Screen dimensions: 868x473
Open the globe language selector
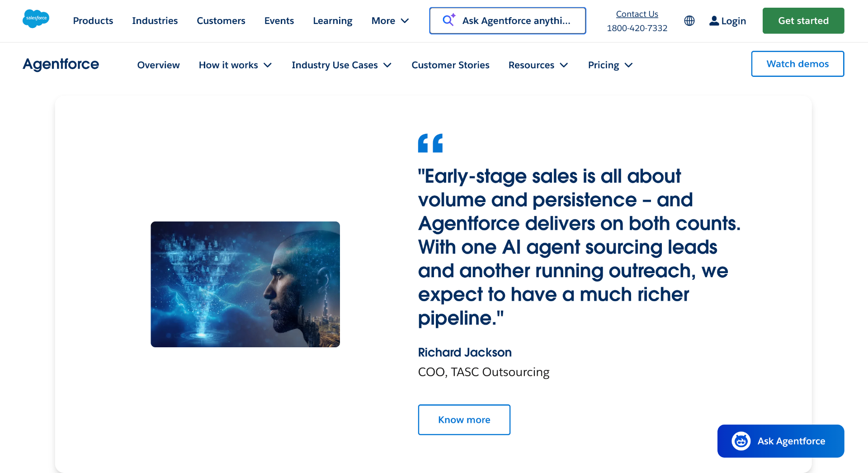[x=689, y=21]
